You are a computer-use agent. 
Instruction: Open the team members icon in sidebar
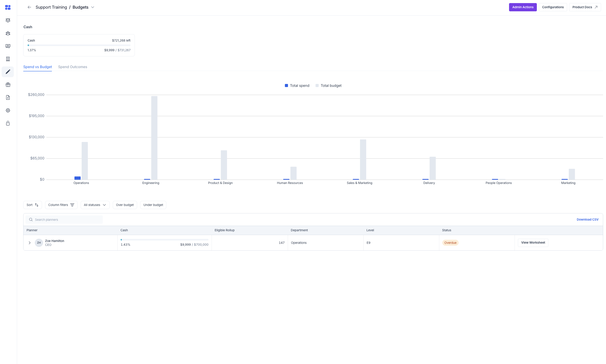point(8,33)
